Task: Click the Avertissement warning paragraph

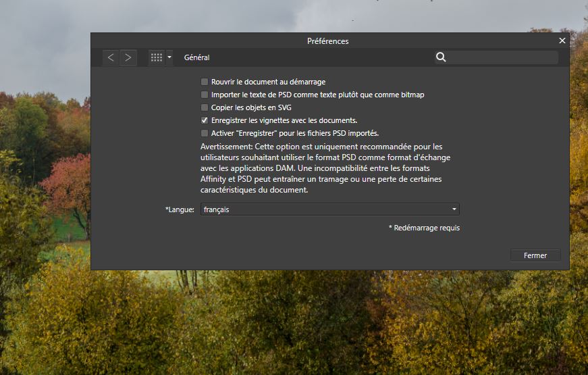Action: 325,168
